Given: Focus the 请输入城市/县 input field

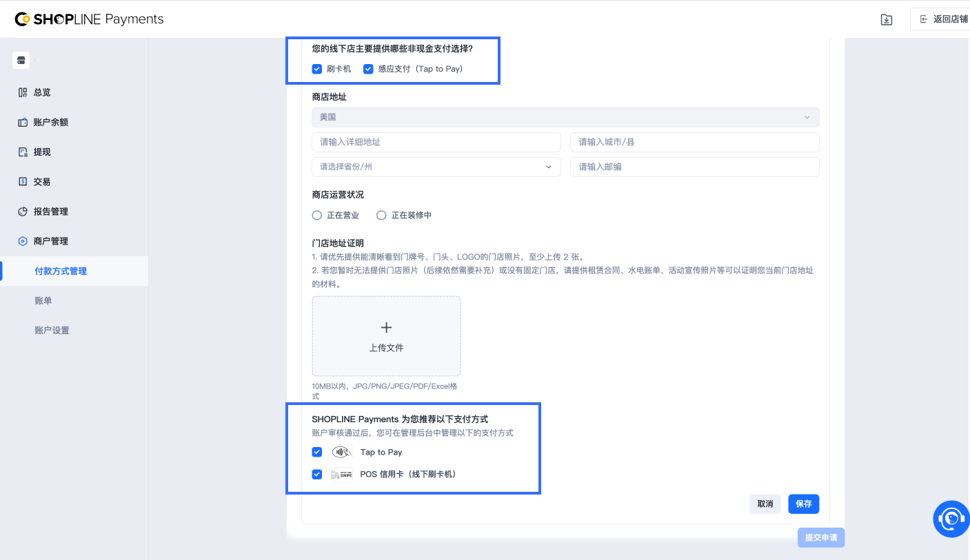Looking at the screenshot, I should (x=695, y=142).
